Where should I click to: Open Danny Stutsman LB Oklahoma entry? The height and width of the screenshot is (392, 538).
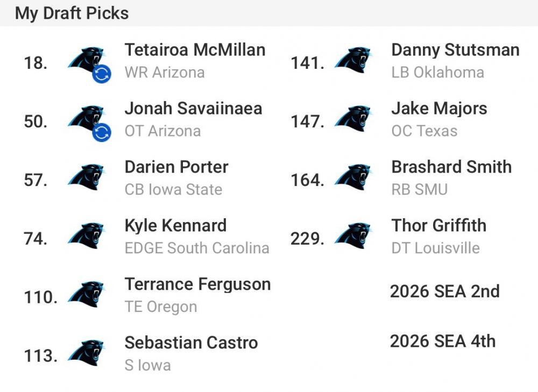455,61
